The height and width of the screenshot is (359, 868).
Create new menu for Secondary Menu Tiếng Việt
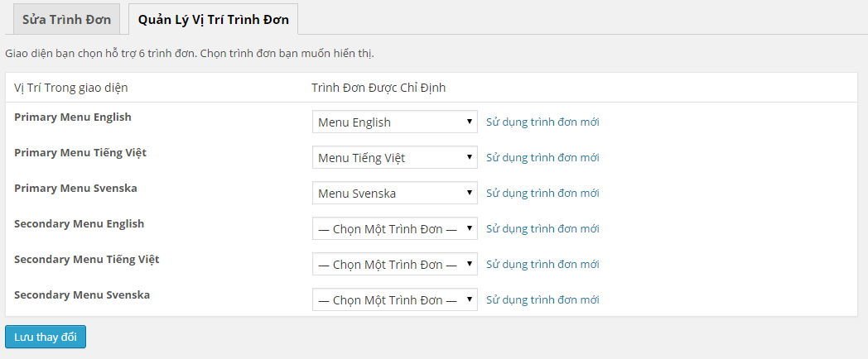tap(542, 264)
